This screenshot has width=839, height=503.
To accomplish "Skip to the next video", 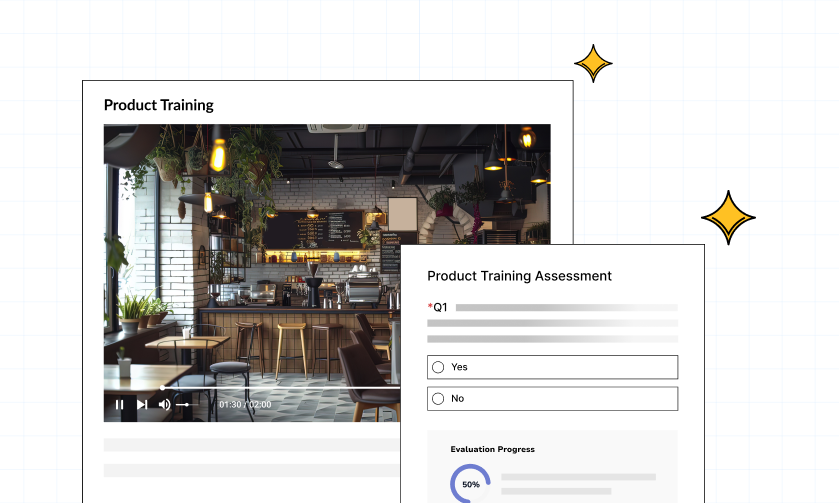I will click(x=142, y=405).
